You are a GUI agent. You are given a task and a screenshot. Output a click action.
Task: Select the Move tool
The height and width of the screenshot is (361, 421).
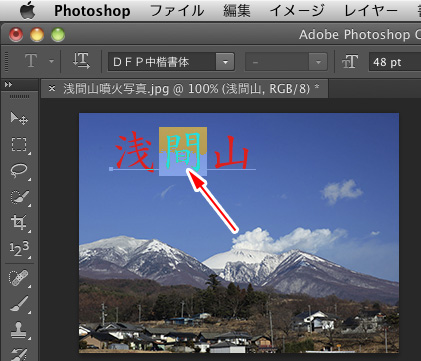(x=19, y=118)
